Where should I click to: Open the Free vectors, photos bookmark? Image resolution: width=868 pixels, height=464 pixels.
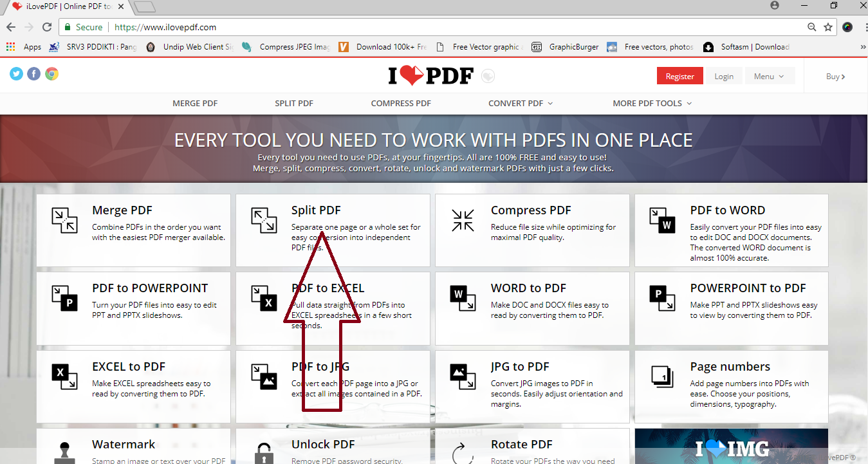(651, 47)
